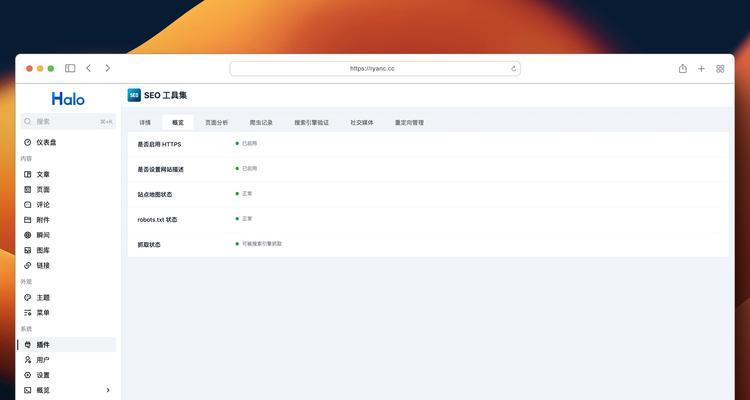Open the 重定向管理 tab
The image size is (750, 400).
point(409,122)
